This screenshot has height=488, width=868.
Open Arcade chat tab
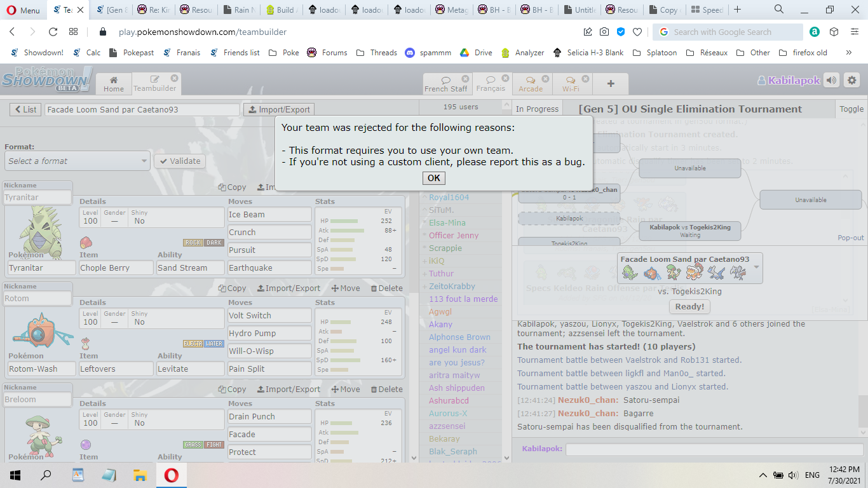531,84
